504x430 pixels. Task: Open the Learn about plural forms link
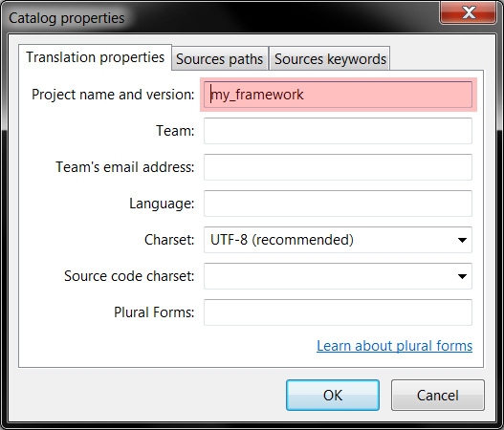point(394,346)
